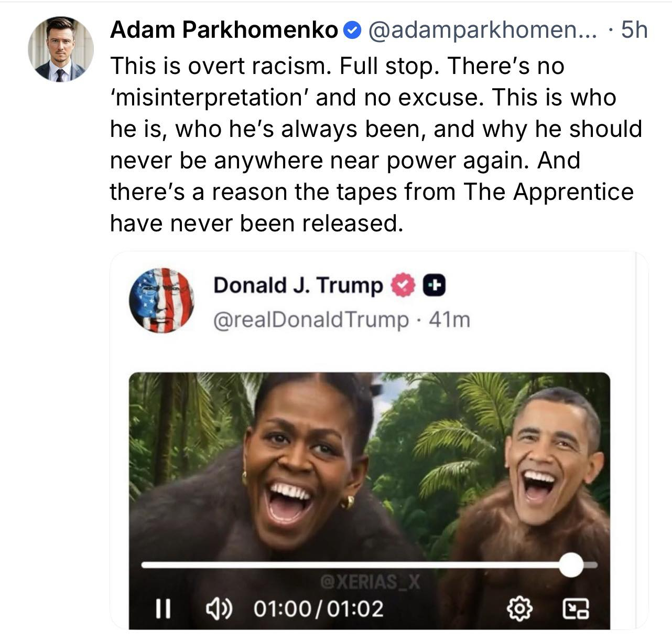
Task: Click the blue verified badge beside Adam Parkhomenko
Action: point(352,30)
